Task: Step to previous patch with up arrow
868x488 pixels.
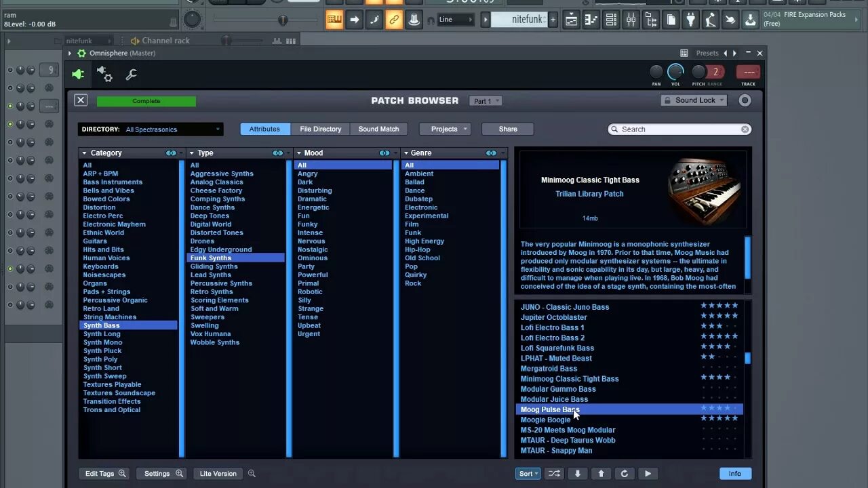Action: tap(601, 474)
